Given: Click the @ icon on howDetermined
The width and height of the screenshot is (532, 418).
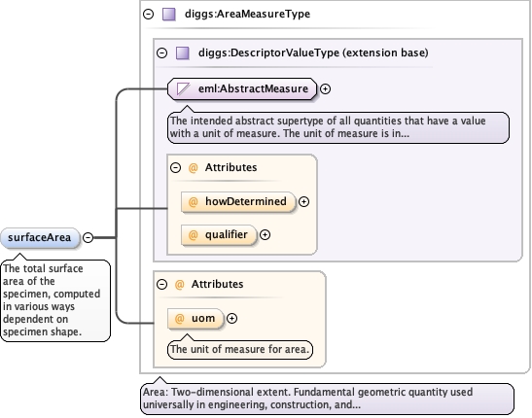Looking at the screenshot, I should pos(193,202).
